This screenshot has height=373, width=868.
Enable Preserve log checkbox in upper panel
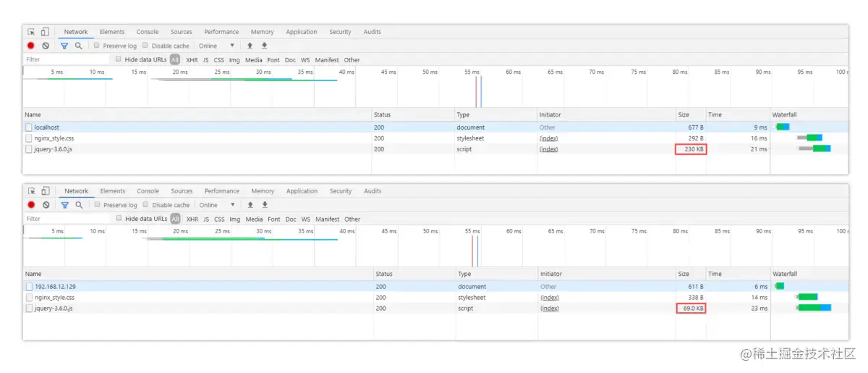97,45
